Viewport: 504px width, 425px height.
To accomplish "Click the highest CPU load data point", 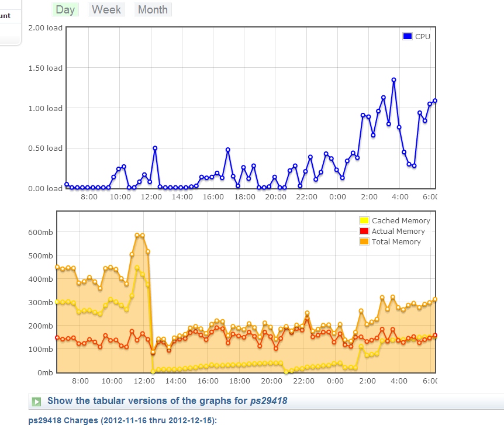I will click(x=394, y=80).
